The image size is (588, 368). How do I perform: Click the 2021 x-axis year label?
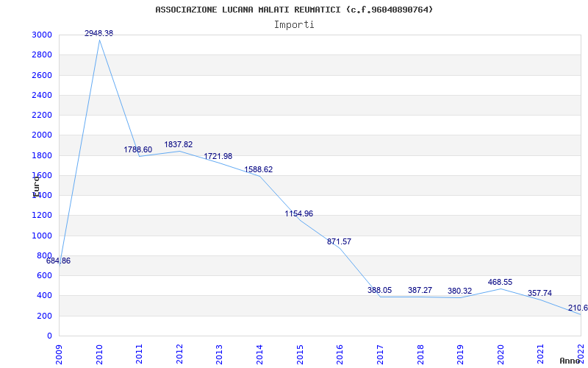(540, 354)
